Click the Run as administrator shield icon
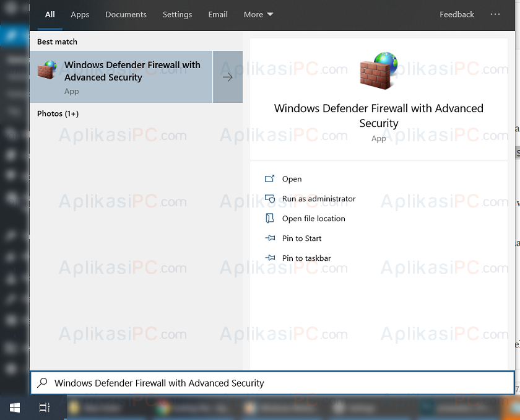 tap(270, 199)
